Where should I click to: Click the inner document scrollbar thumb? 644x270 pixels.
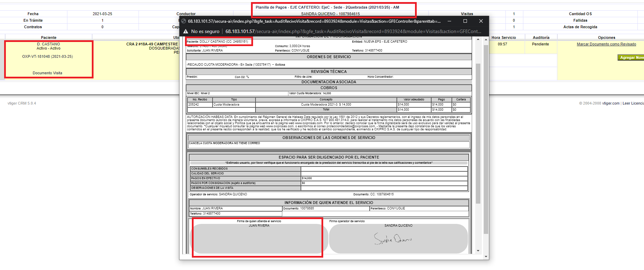pyautogui.click(x=478, y=133)
